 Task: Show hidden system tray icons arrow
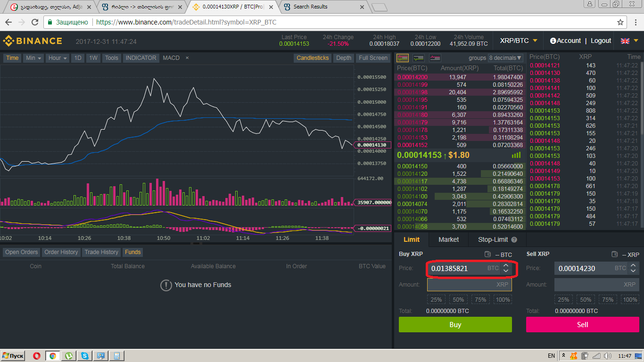pyautogui.click(x=563, y=355)
